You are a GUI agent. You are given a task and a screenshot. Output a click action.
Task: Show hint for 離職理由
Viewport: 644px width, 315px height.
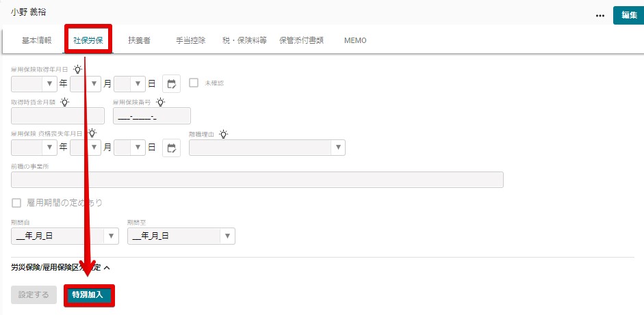(223, 134)
